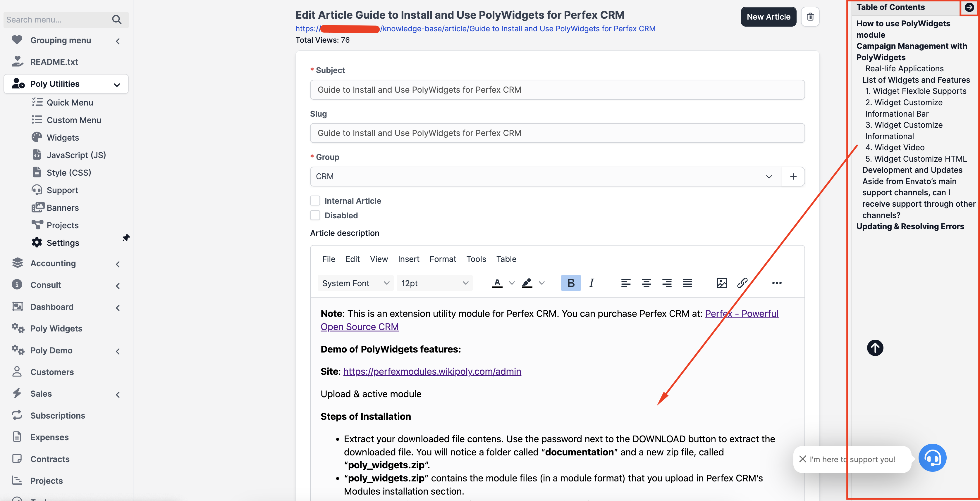980x501 pixels.
Task: Click the search menu magnifier icon
Action: pos(117,20)
